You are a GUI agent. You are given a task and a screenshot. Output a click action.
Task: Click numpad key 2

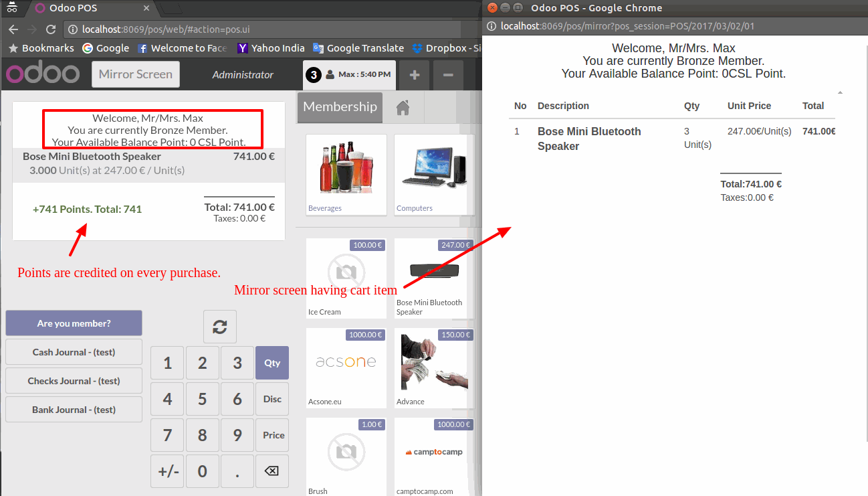click(203, 363)
